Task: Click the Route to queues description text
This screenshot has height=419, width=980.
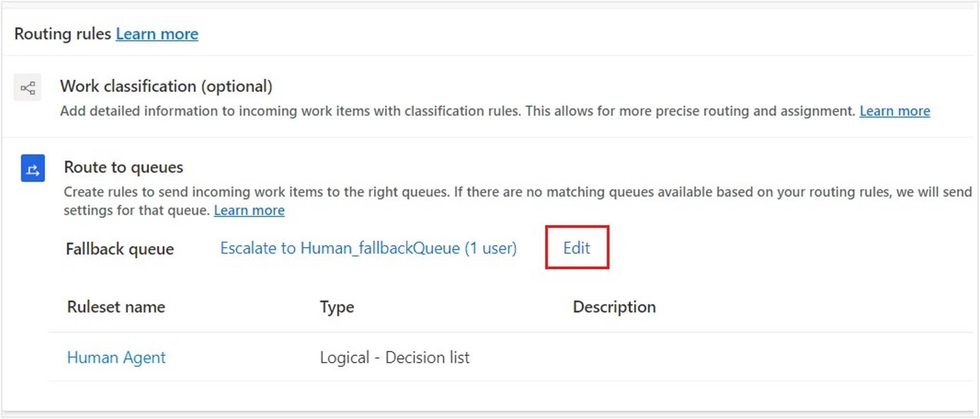Action: (518, 201)
